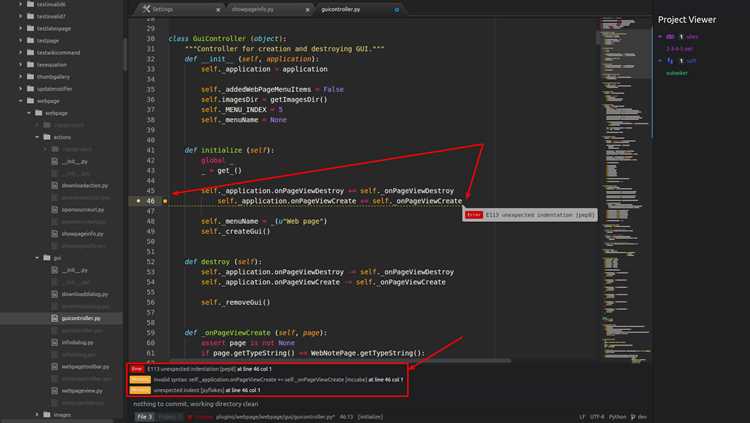Click line number 52 in the gutter
The image size is (750, 423).
151,262
